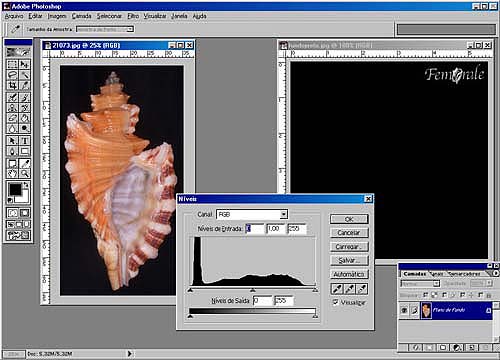Select the Zoom magnifier tool
The height and width of the screenshot is (360, 500).
[25, 173]
